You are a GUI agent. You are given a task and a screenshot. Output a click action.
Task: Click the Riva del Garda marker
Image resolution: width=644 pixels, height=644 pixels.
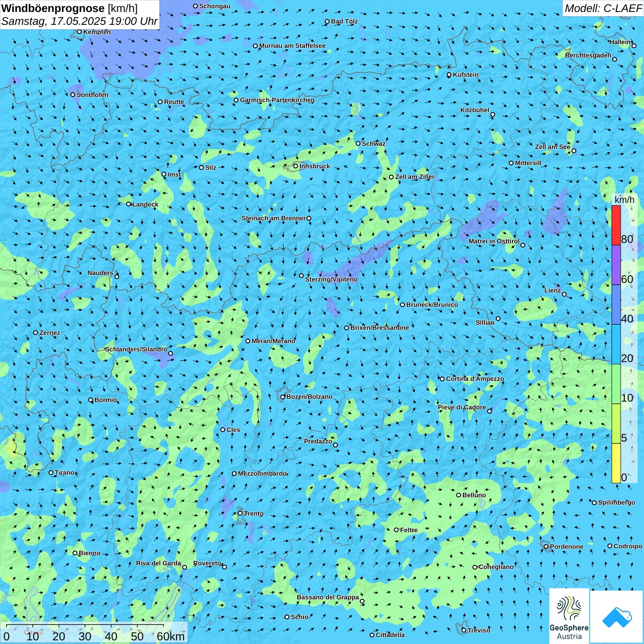(184, 567)
